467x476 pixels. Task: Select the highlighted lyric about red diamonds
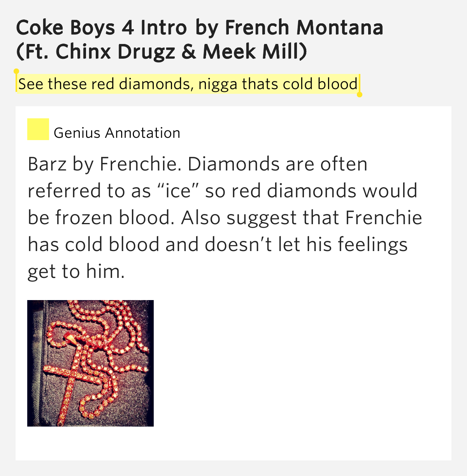click(188, 84)
